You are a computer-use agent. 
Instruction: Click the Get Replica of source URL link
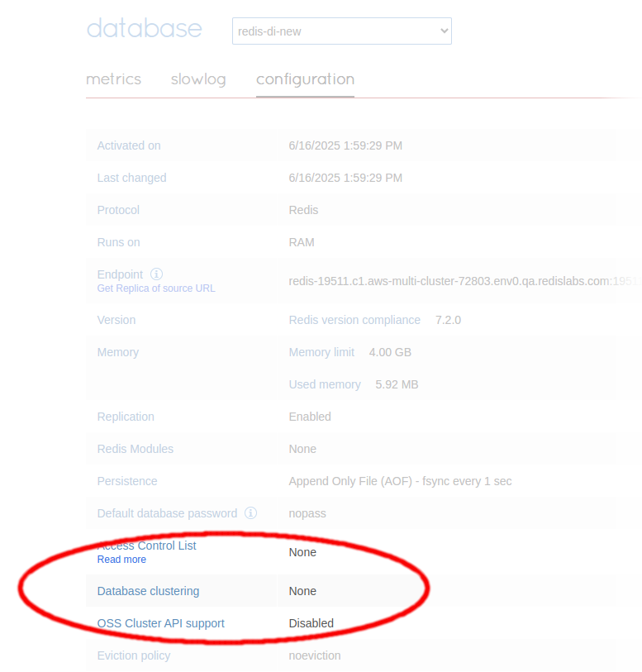(156, 288)
